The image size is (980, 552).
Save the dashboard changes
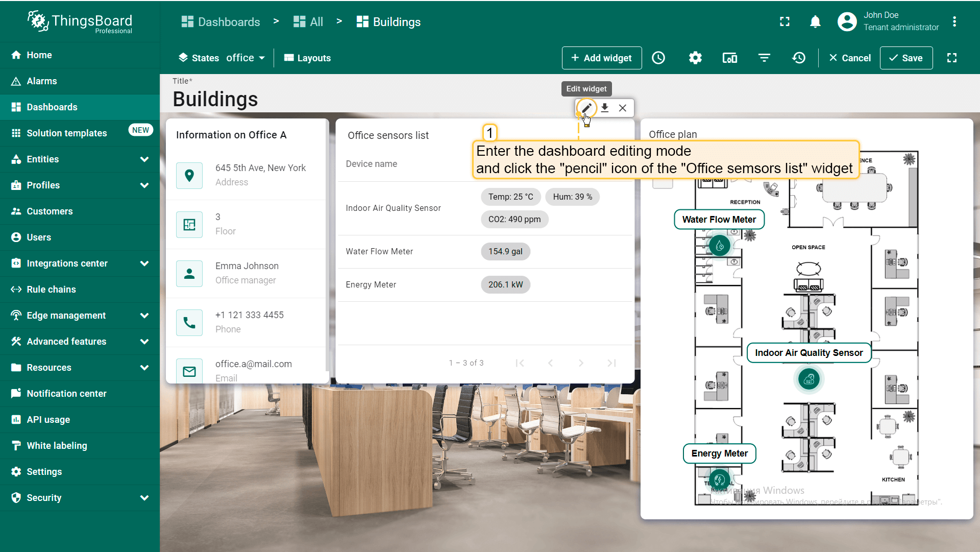(x=906, y=58)
